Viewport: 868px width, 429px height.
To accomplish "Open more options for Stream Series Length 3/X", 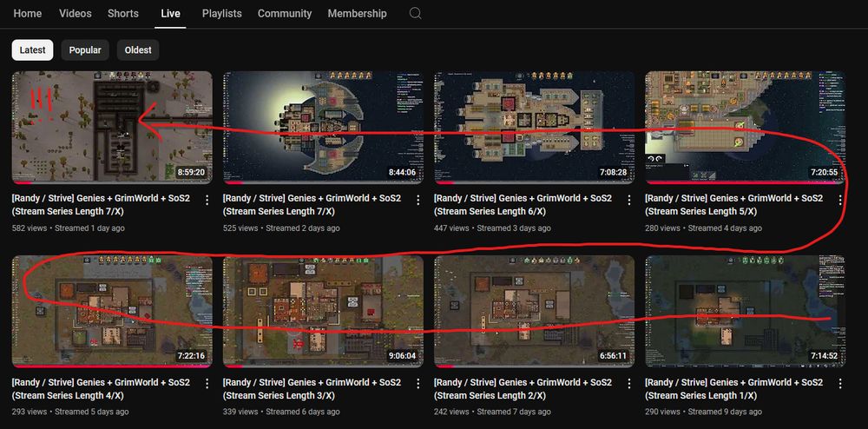I will pos(418,384).
